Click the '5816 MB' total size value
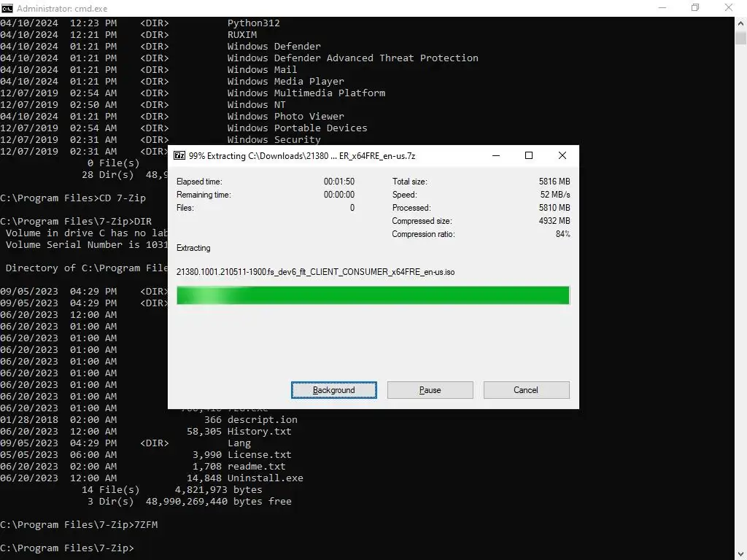The image size is (747, 560). (554, 182)
